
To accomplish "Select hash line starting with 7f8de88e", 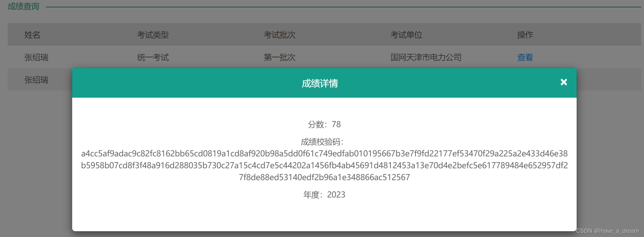I will (x=324, y=177).
